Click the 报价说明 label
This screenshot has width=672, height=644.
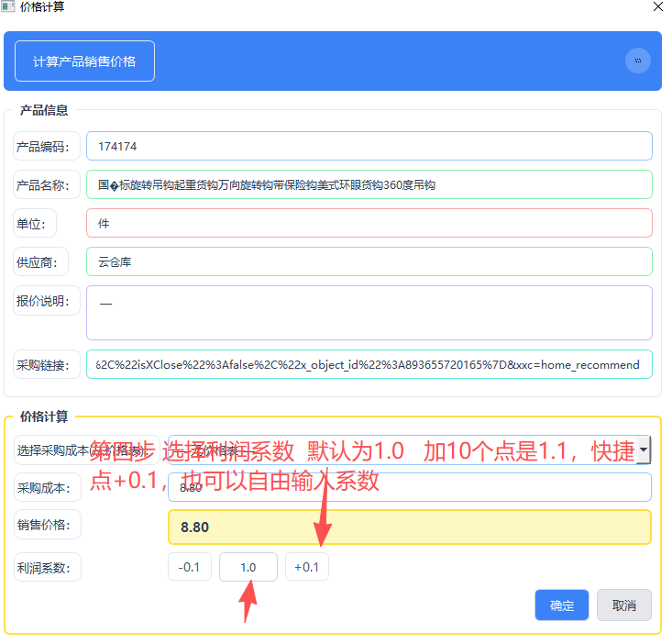coord(46,301)
